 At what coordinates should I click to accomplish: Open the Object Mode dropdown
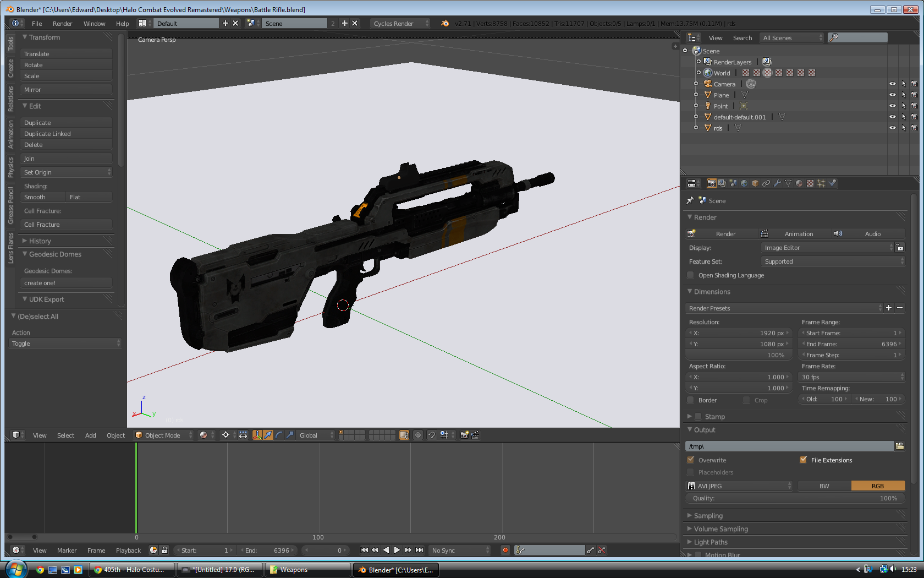(164, 435)
